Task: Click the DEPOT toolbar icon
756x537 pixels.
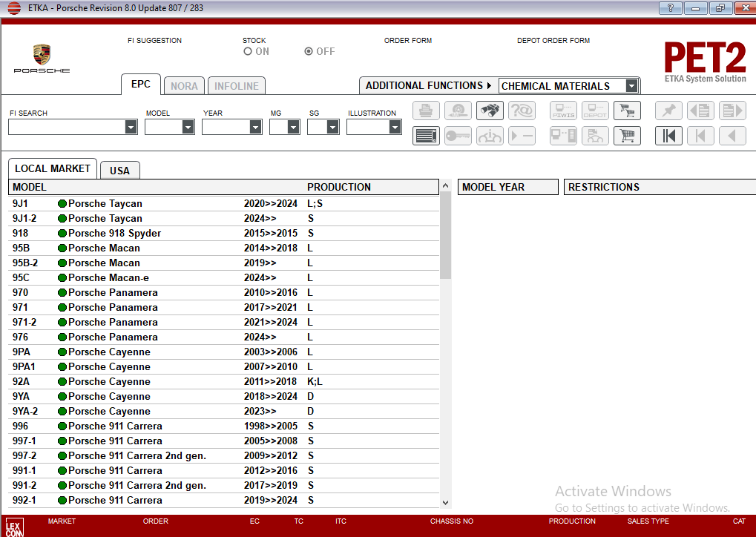Action: tap(595, 111)
